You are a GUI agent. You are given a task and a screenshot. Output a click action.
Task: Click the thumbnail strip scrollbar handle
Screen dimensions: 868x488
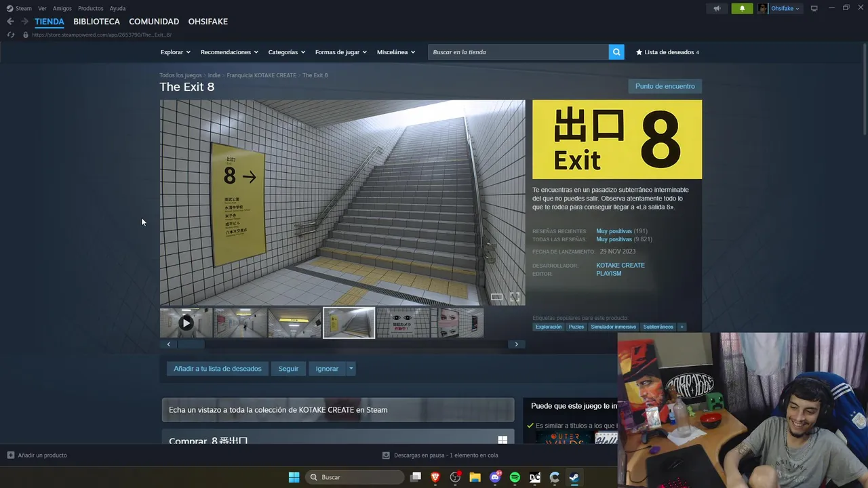click(x=191, y=344)
